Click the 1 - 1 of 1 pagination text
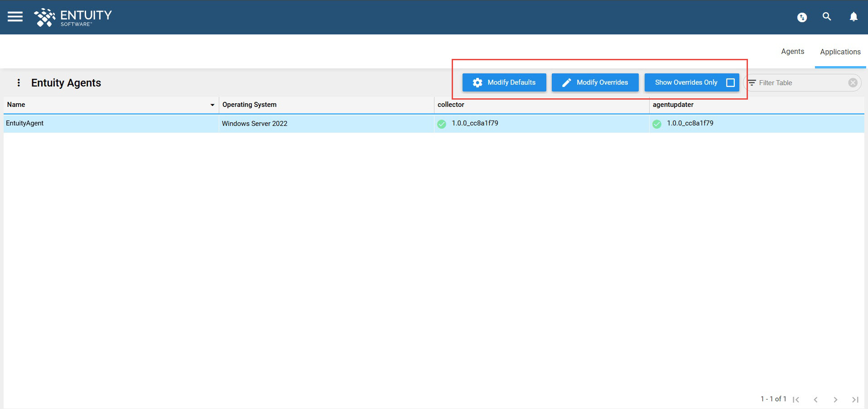Viewport: 868px width, 409px height. coord(773,399)
